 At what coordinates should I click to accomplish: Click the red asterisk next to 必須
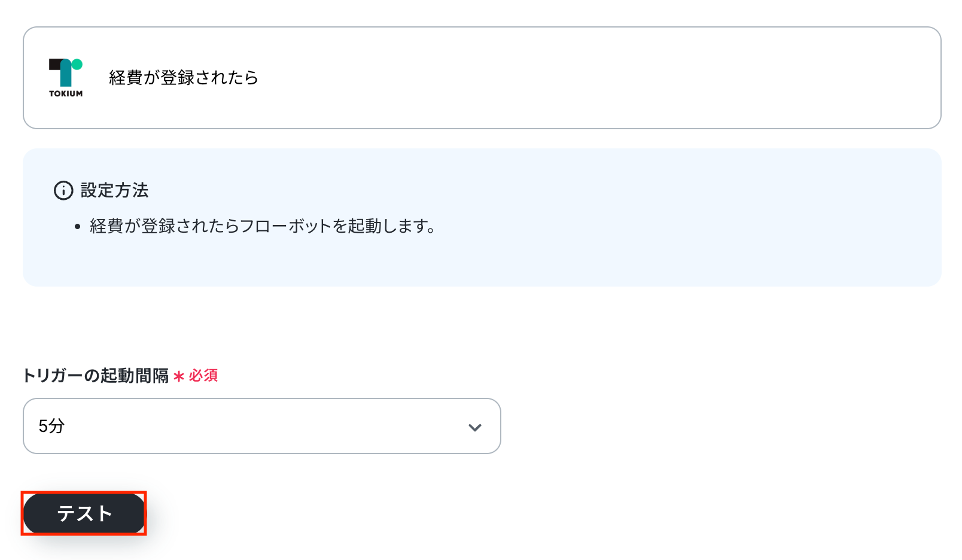point(179,376)
